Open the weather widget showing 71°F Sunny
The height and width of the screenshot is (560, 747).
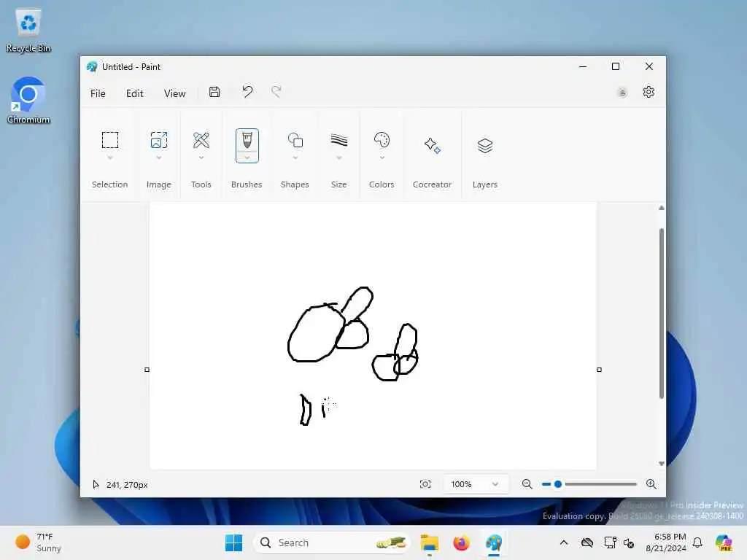click(x=38, y=542)
